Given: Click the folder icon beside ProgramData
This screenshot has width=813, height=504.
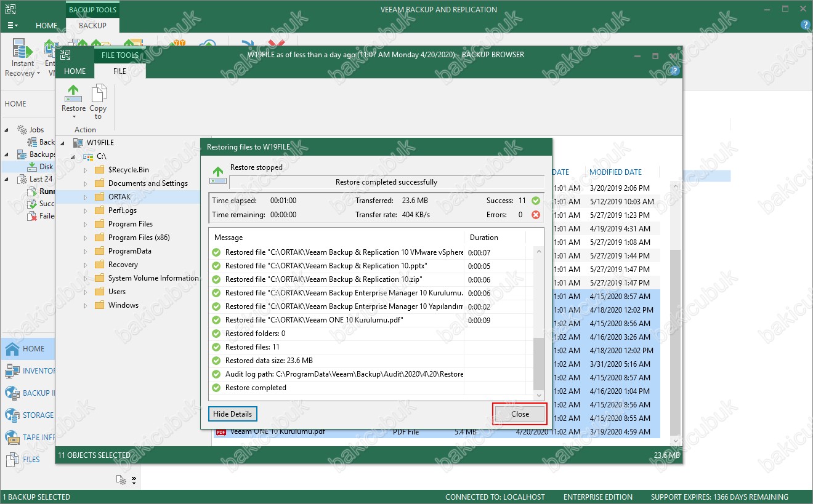Looking at the screenshot, I should point(99,251).
